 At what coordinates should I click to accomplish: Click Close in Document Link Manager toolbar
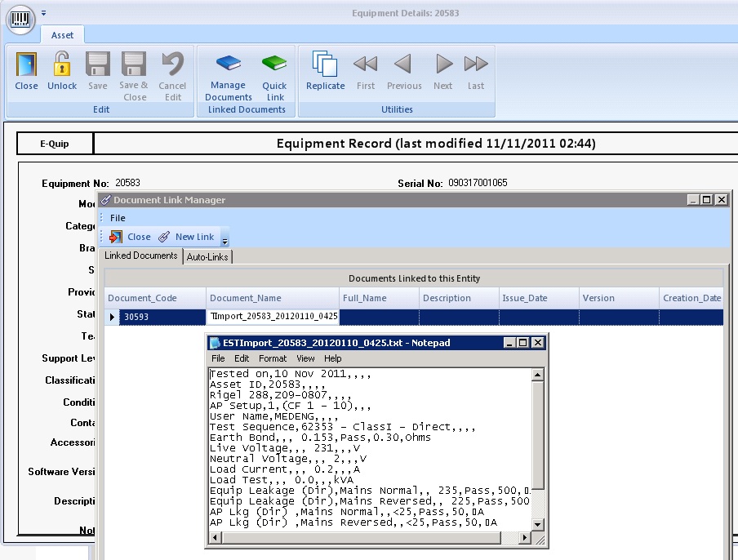click(x=131, y=237)
